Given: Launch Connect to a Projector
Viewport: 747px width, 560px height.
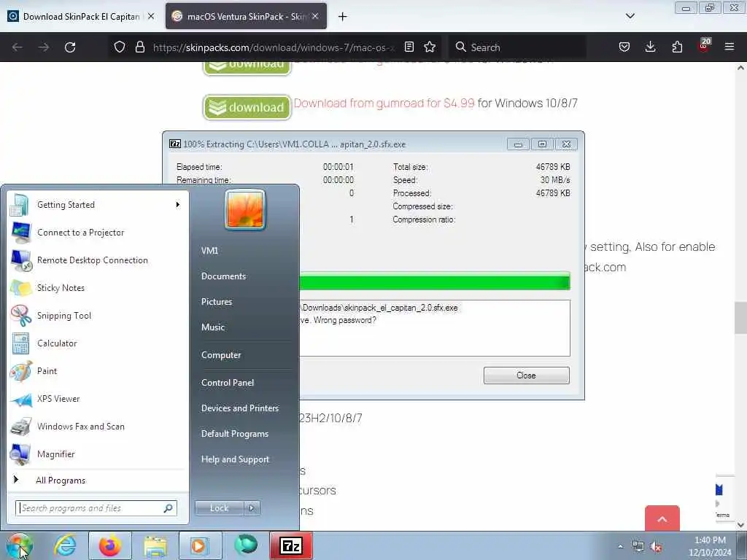Looking at the screenshot, I should click(98, 233).
